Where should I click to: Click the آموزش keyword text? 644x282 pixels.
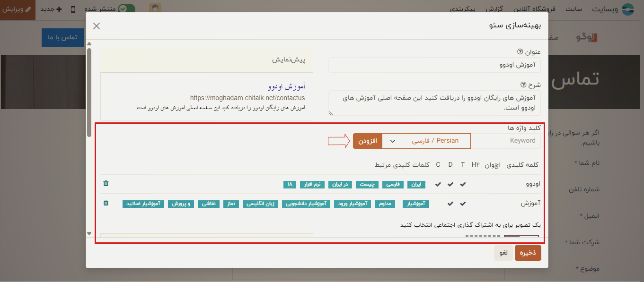(x=530, y=204)
